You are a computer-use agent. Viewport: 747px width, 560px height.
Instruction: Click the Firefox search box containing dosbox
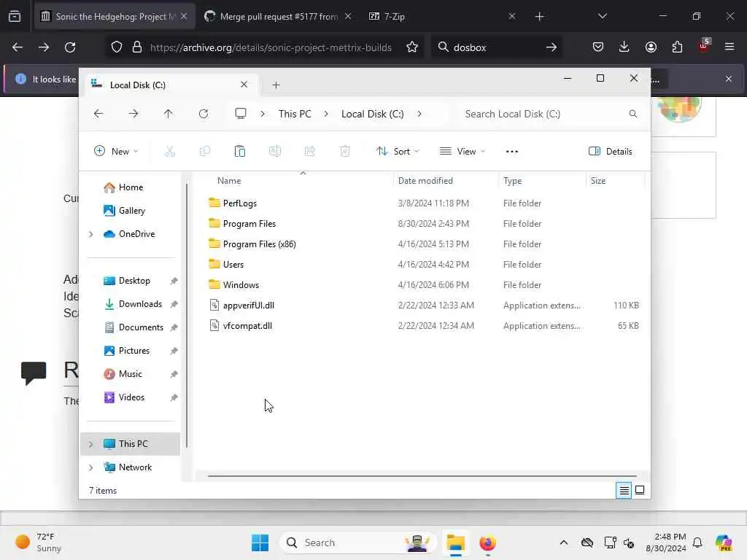tap(495, 47)
